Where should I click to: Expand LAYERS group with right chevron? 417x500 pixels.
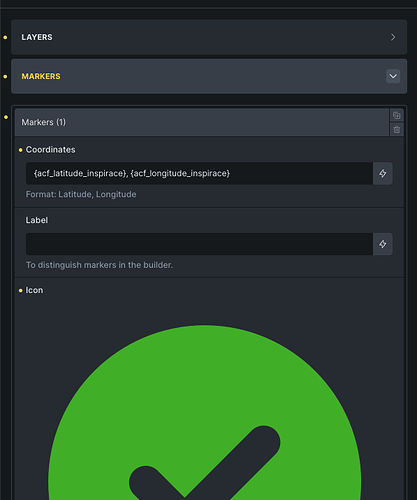click(x=393, y=37)
